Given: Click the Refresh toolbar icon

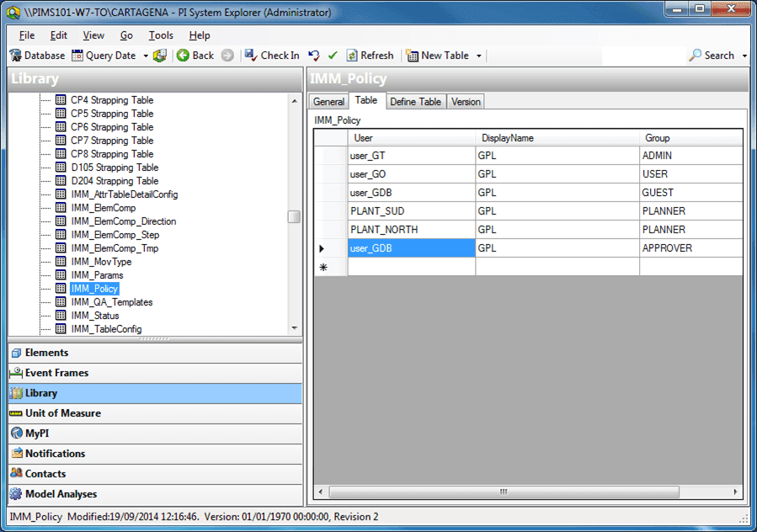Looking at the screenshot, I should coord(352,56).
